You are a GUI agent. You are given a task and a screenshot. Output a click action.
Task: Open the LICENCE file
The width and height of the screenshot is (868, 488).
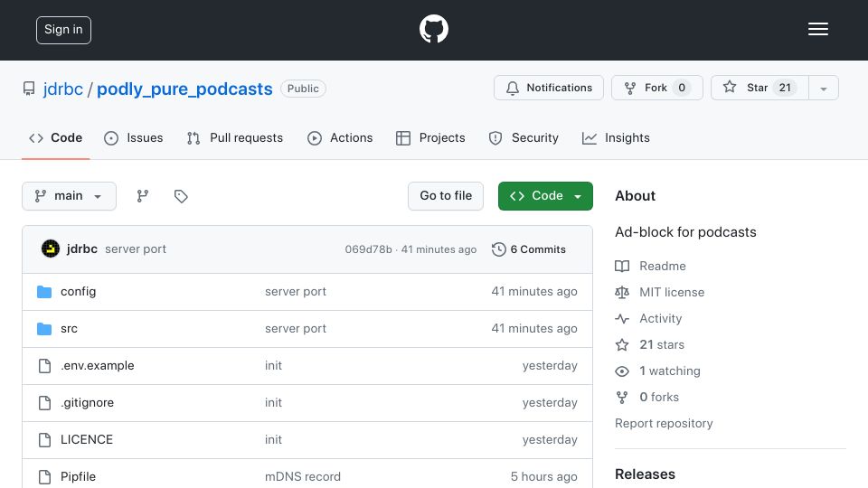(87, 440)
